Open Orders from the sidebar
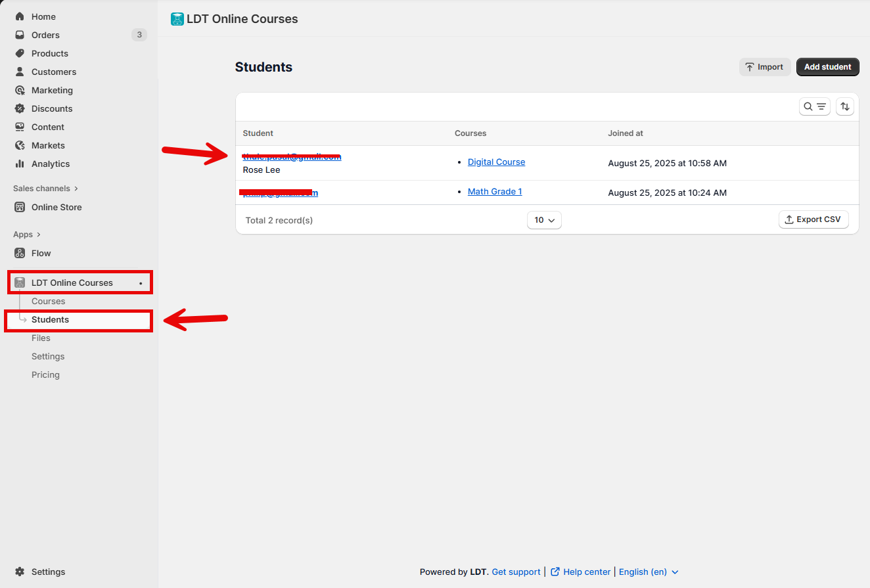The width and height of the screenshot is (870, 588). coord(45,35)
